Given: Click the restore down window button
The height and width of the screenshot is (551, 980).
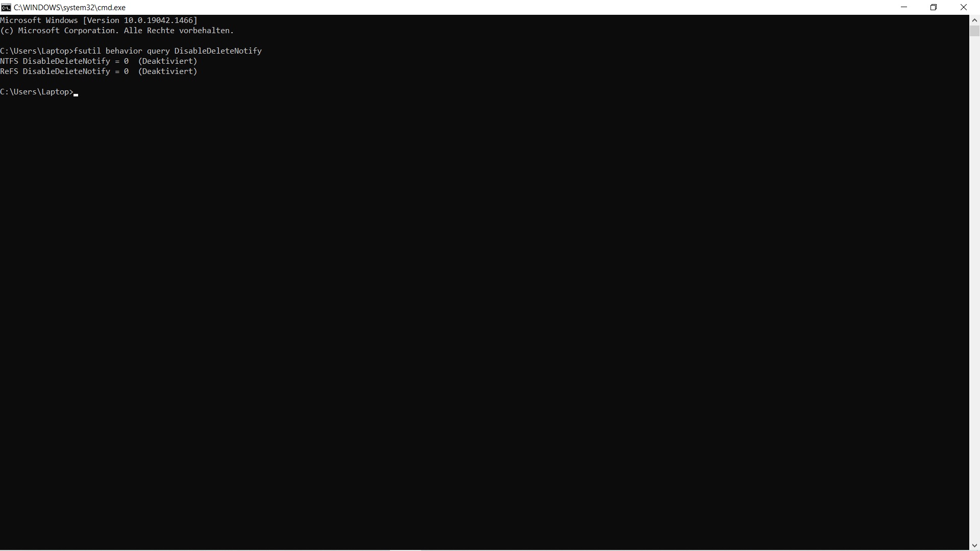Looking at the screenshot, I should (934, 7).
